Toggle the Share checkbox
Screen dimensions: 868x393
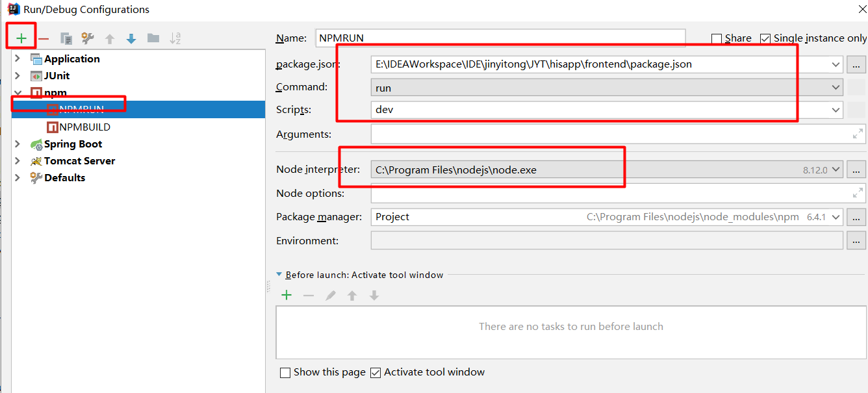[717, 38]
